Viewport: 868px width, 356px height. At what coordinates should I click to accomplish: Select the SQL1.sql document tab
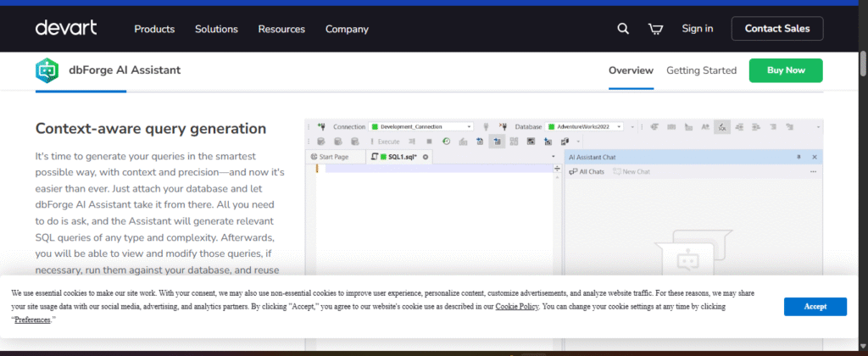pyautogui.click(x=399, y=158)
